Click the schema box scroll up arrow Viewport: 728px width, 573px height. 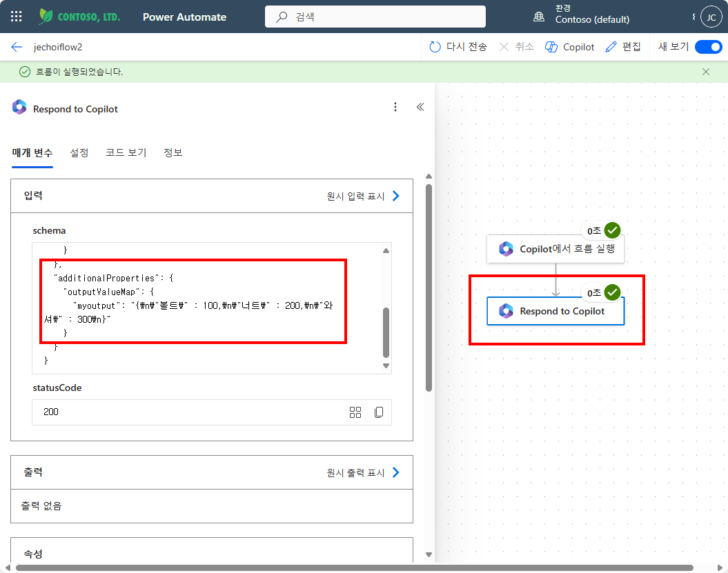point(386,250)
